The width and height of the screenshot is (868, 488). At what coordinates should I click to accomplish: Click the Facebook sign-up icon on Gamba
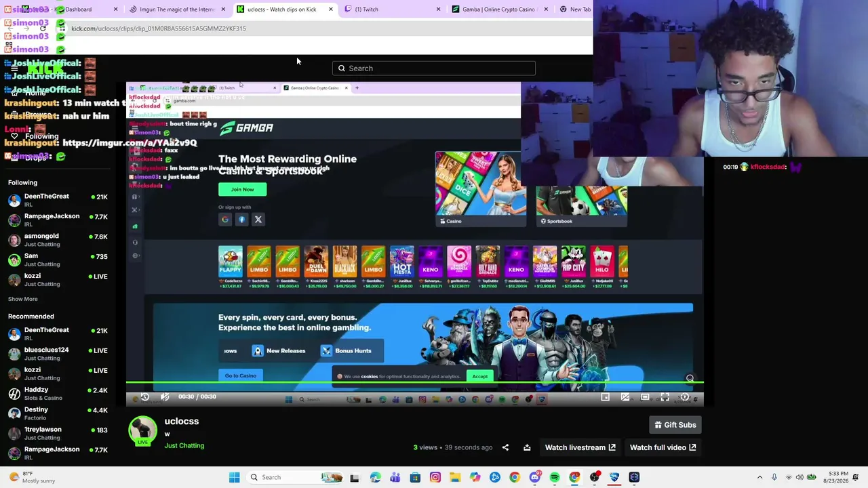pos(241,219)
